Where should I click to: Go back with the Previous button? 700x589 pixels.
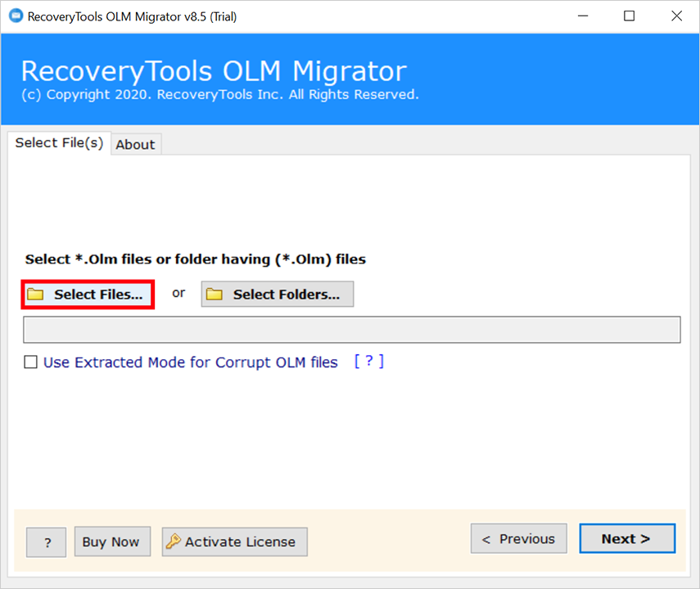click(519, 538)
